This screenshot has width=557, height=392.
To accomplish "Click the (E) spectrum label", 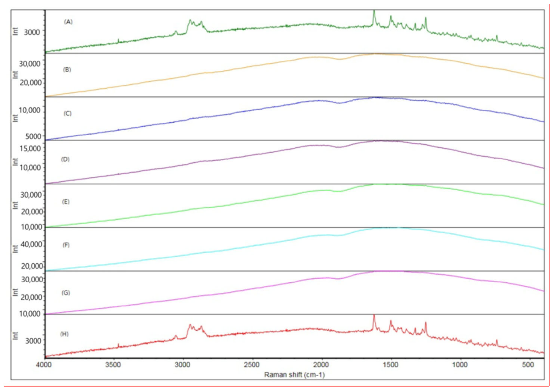I will point(66,202).
